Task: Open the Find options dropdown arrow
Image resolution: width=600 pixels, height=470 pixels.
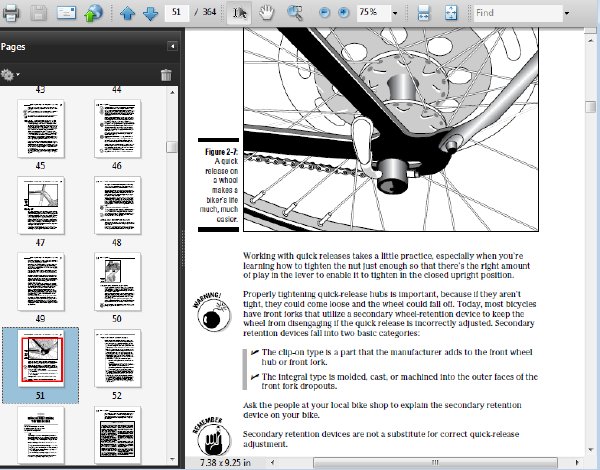Action: (x=567, y=13)
